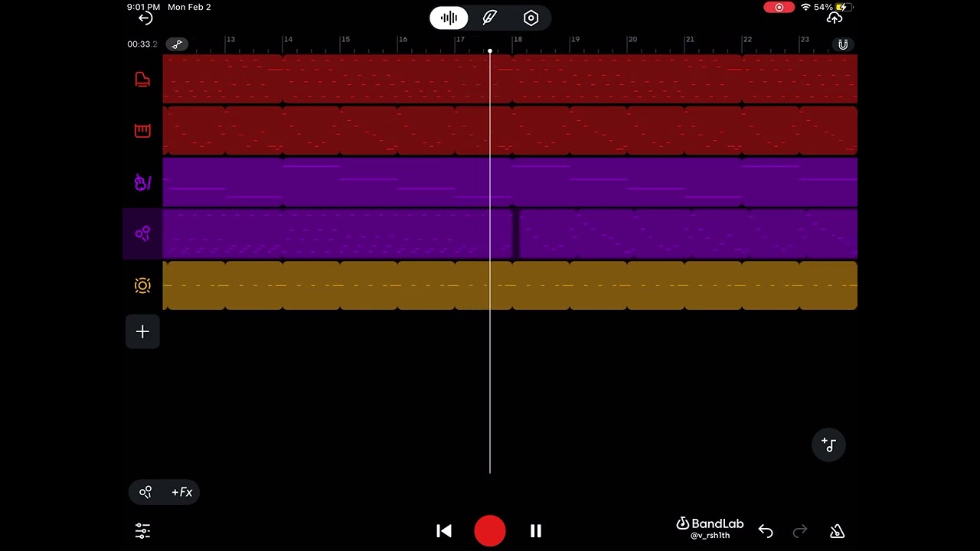Start recording with the red button

click(x=490, y=531)
